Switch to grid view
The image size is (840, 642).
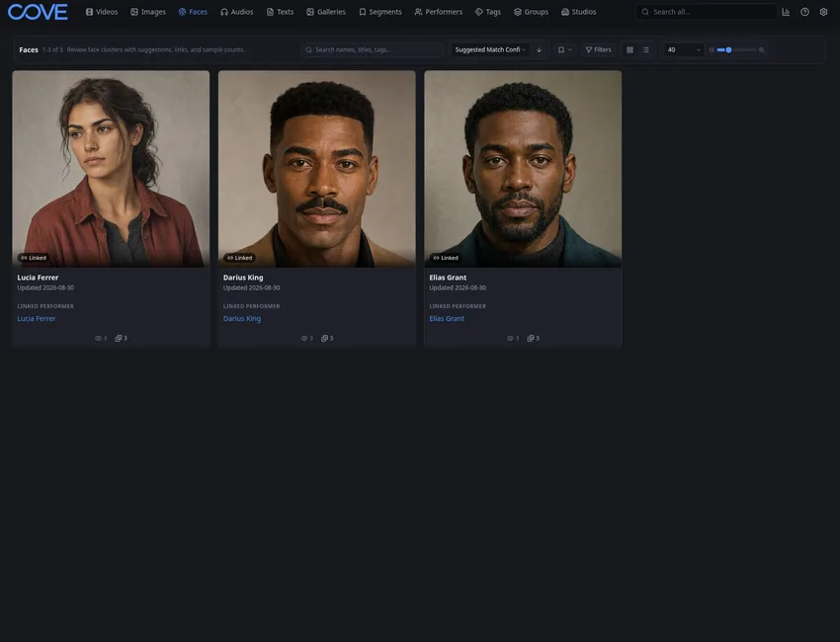[630, 49]
